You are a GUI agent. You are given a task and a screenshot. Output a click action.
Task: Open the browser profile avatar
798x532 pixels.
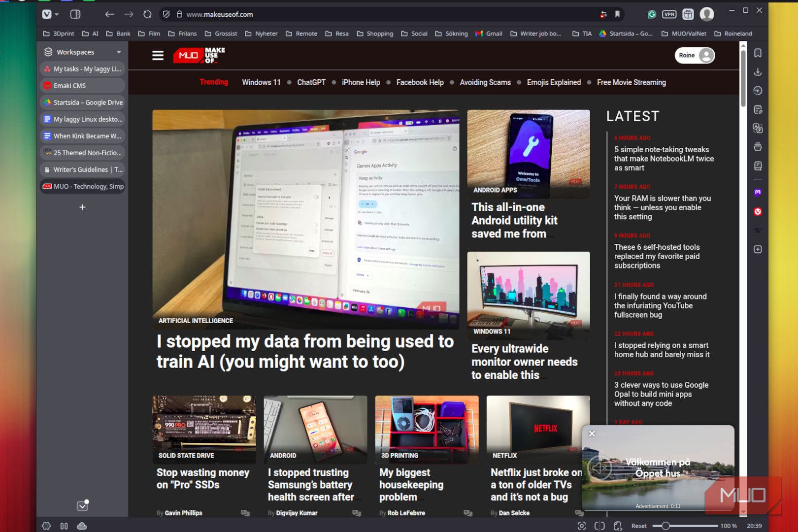point(707,14)
